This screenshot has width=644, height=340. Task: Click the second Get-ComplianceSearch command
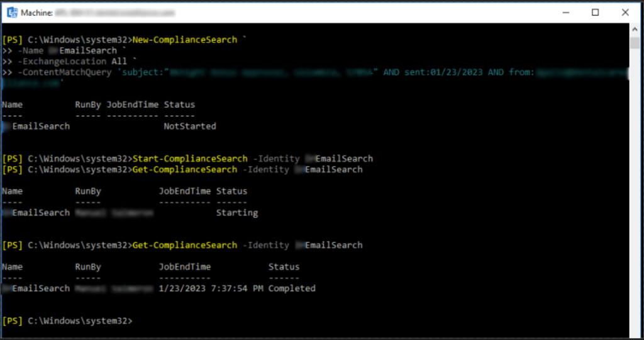click(185, 246)
